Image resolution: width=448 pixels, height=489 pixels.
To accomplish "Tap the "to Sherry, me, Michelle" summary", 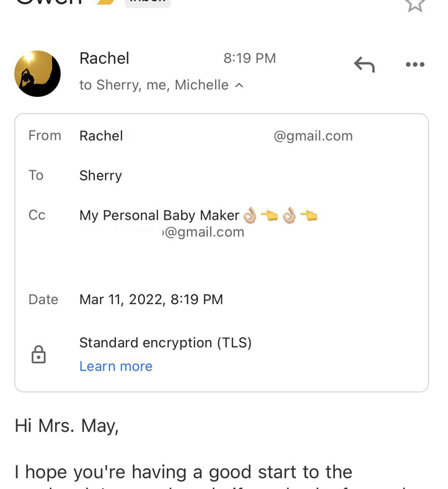I will pos(154,85).
